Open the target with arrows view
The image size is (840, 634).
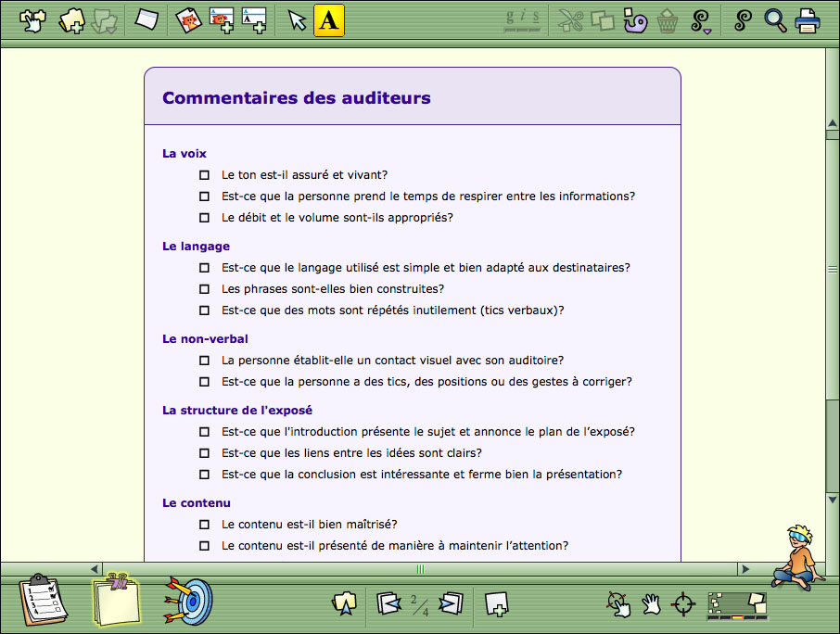click(x=187, y=601)
